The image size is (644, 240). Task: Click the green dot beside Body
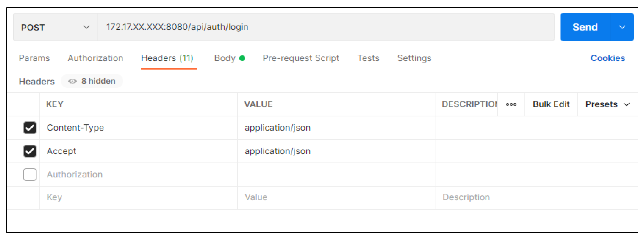242,58
